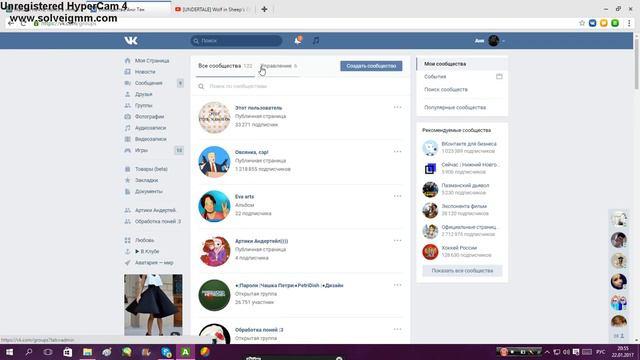
Task: Click Показать все сообщества button
Action: click(x=462, y=271)
